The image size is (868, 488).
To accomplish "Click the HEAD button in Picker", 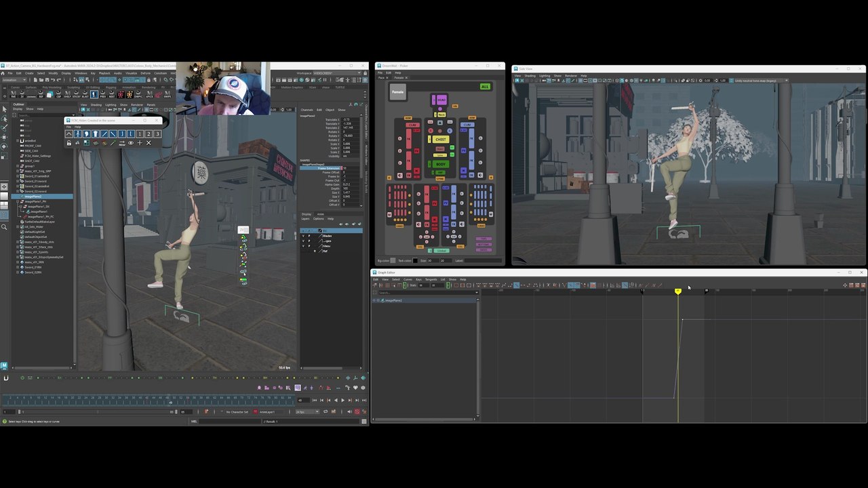I will pyautogui.click(x=441, y=100).
